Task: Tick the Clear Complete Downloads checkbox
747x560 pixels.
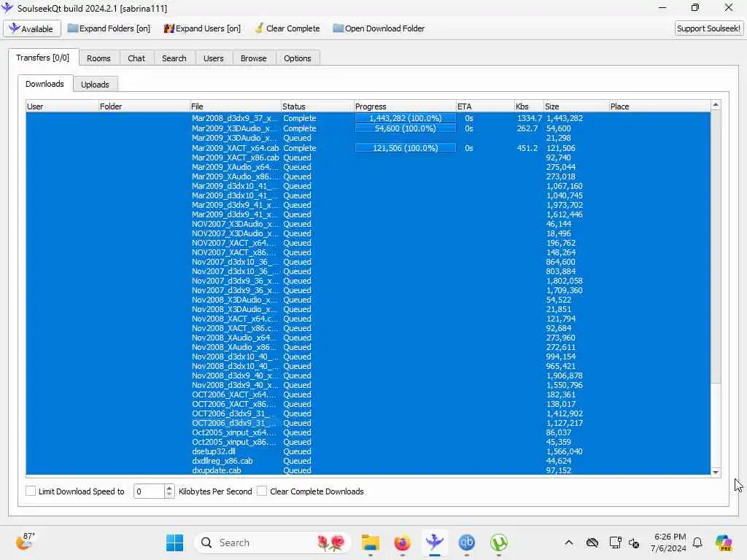Action: [x=262, y=491]
